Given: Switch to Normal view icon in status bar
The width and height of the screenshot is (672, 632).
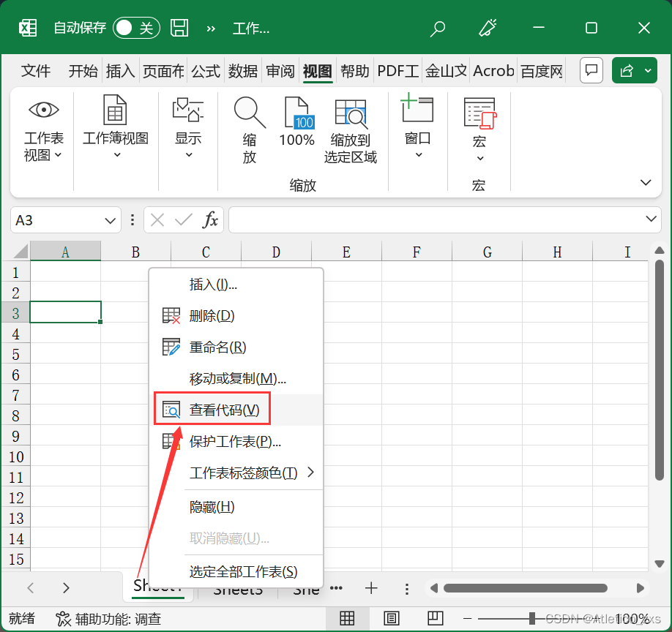Looking at the screenshot, I should pyautogui.click(x=347, y=618).
